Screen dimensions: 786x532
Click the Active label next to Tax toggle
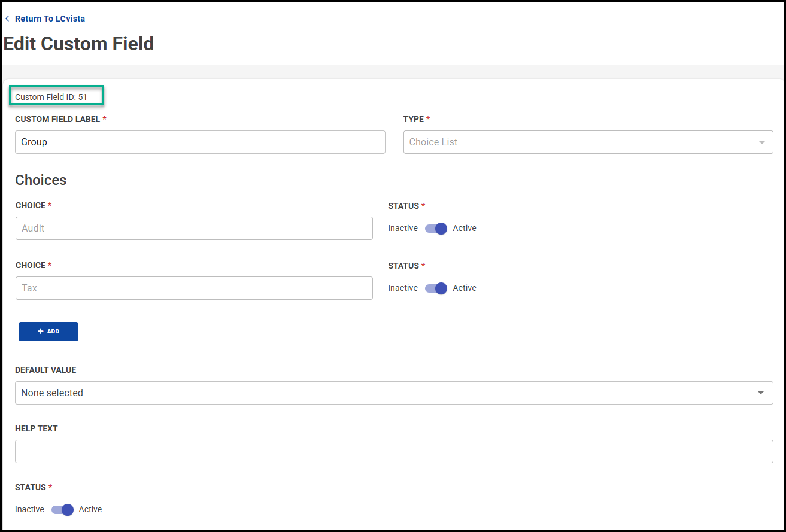click(x=465, y=288)
